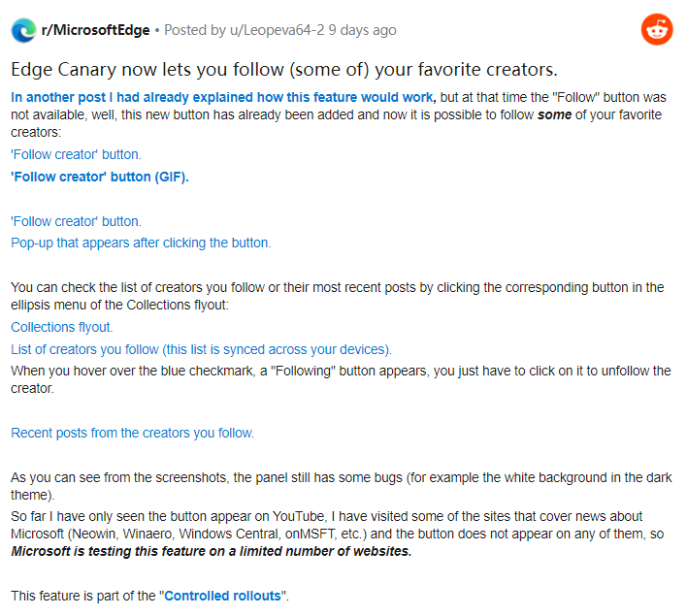The height and width of the screenshot is (616, 687).
Task: Open the 'Controlled rollouts' link
Action: coord(223,595)
